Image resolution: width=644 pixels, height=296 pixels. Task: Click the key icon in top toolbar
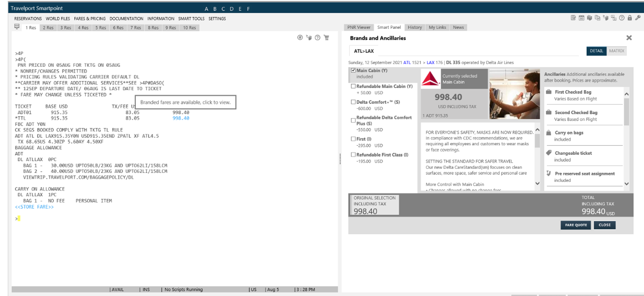click(638, 18)
